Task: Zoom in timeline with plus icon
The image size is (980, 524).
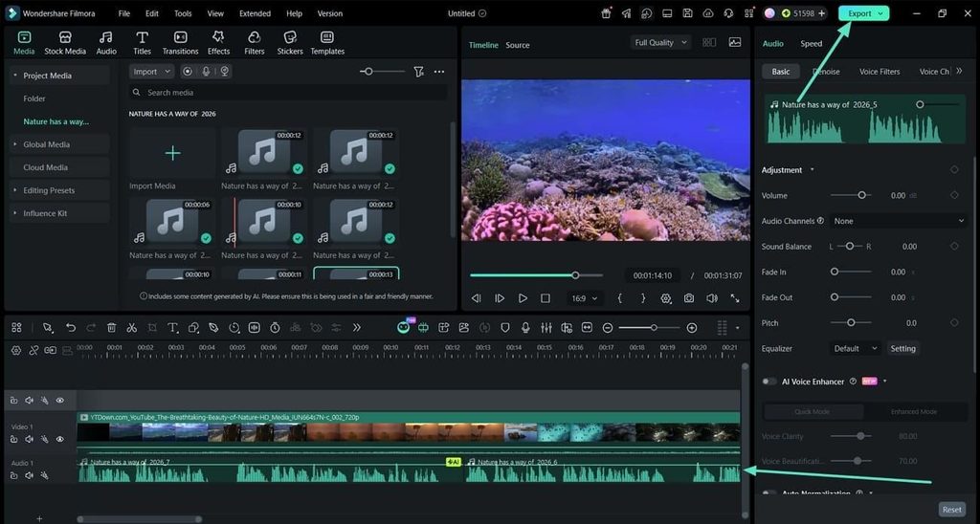Action: 692,327
